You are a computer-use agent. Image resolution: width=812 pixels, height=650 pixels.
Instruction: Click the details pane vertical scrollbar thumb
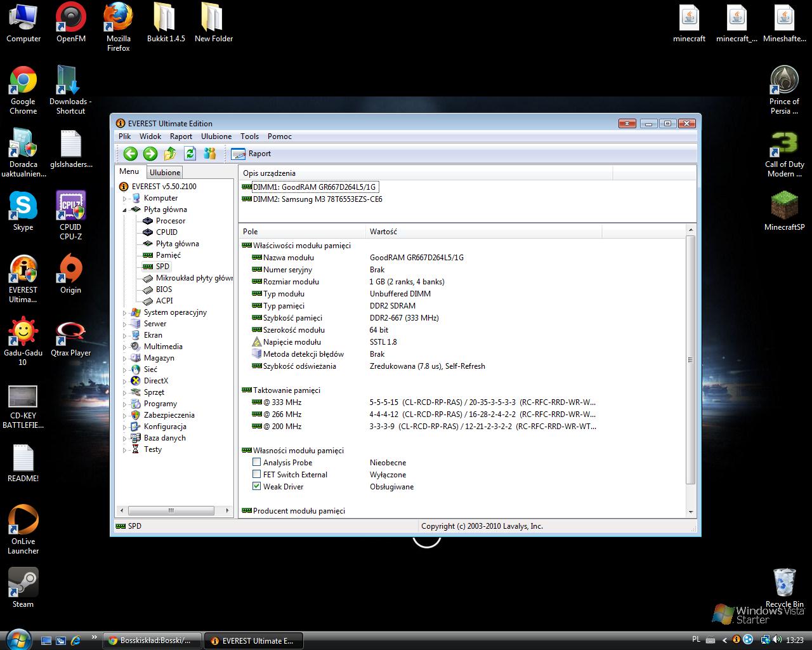point(691,360)
